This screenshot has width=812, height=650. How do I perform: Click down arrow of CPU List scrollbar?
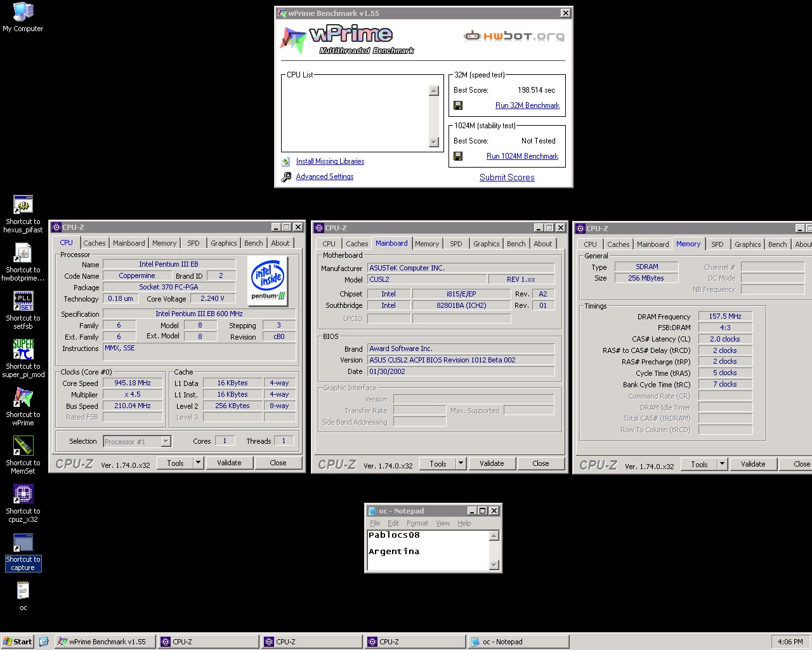(434, 142)
